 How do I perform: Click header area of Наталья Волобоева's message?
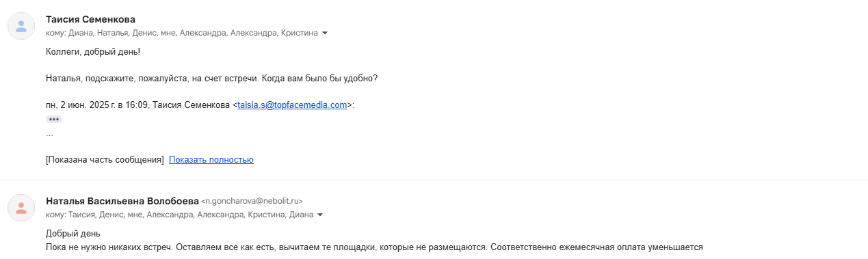pyautogui.click(x=434, y=208)
